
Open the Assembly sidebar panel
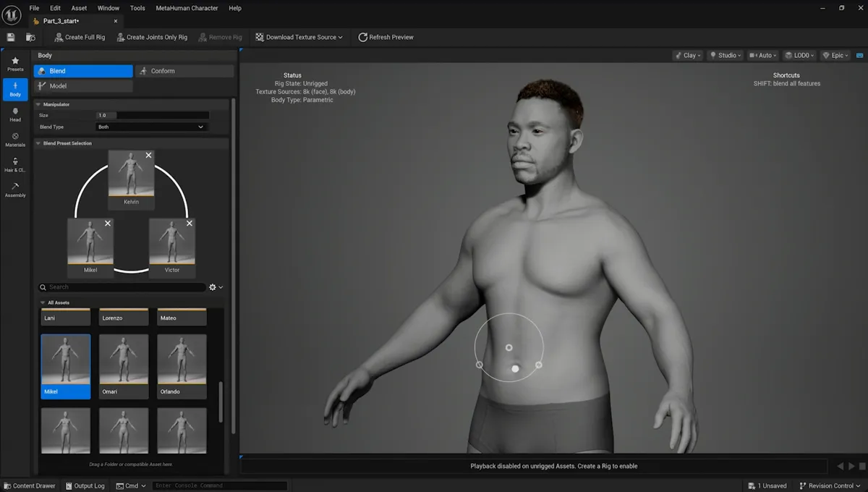[x=15, y=190]
